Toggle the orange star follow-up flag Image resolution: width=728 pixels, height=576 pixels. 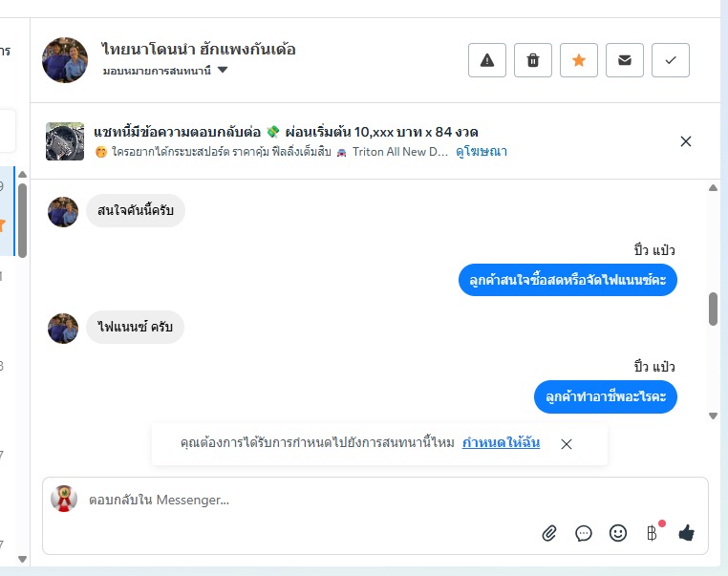(579, 60)
